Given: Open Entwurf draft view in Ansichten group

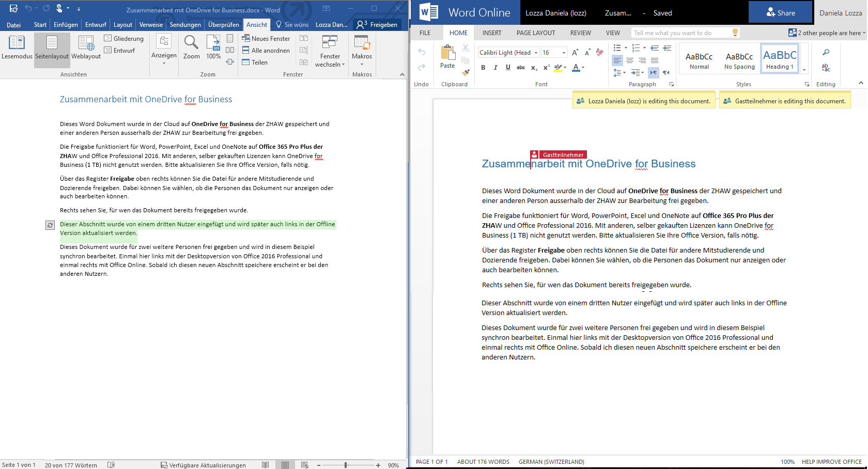Looking at the screenshot, I should tap(119, 50).
